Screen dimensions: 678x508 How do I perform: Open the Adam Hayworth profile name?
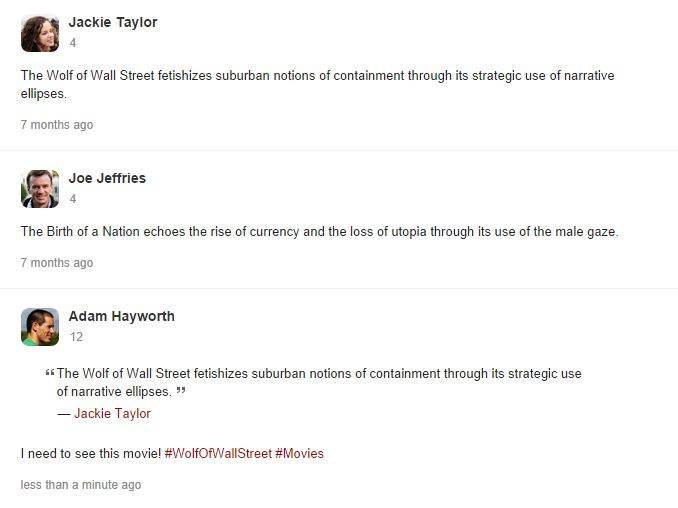click(x=121, y=316)
